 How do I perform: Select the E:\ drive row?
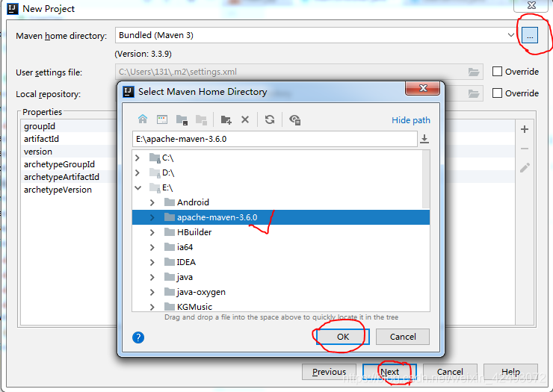click(277, 188)
